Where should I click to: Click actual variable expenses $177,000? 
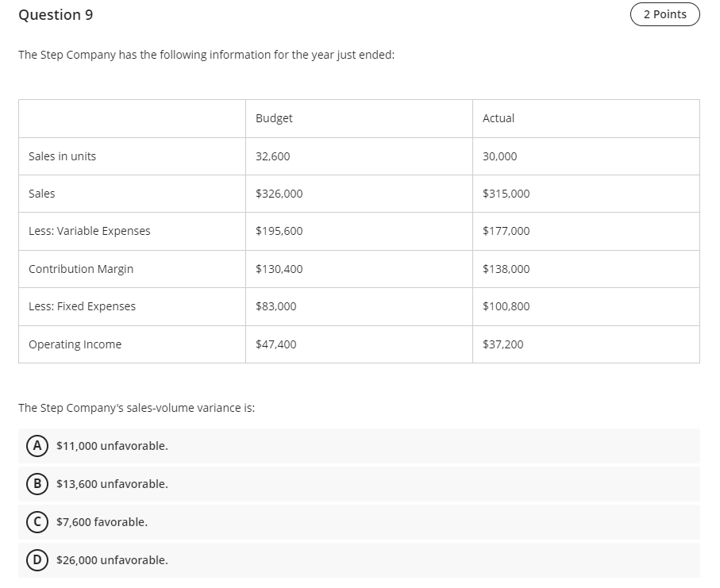pyautogui.click(x=506, y=231)
